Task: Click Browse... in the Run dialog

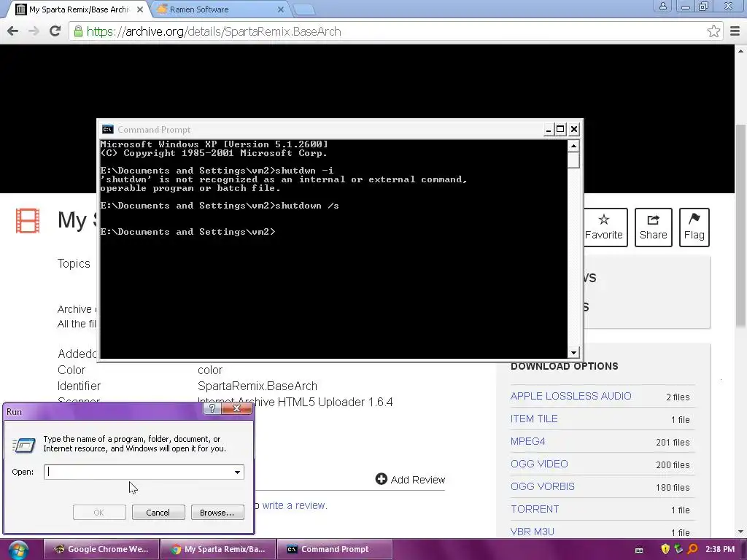Action: coord(217,513)
